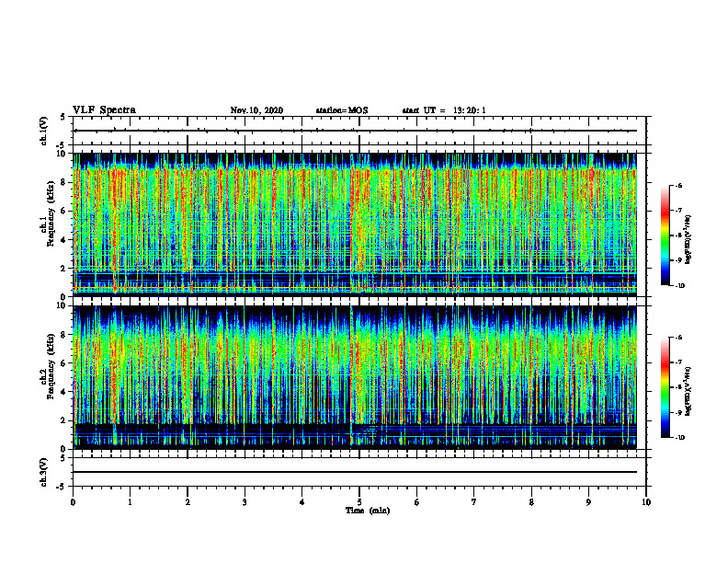
Task: Click the "6" kHz tick of ch.2 spectrogram
Action: 63,363
